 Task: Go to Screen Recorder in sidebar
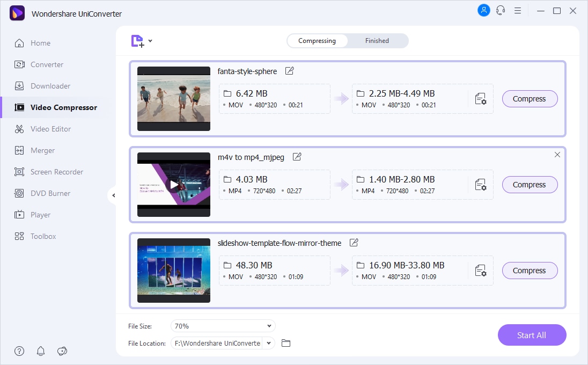tap(56, 172)
